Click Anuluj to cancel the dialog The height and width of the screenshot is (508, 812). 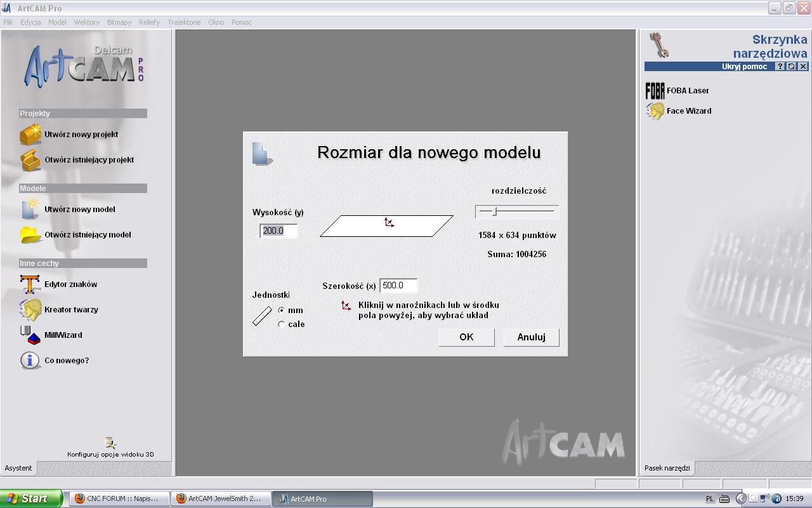(531, 337)
